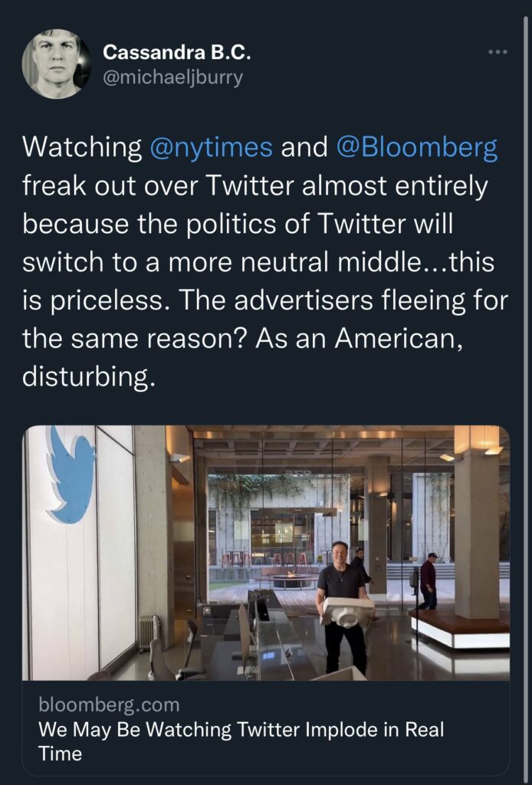The image size is (532, 785).
Task: Open the Cassandra B.C. display name
Action: pos(176,53)
